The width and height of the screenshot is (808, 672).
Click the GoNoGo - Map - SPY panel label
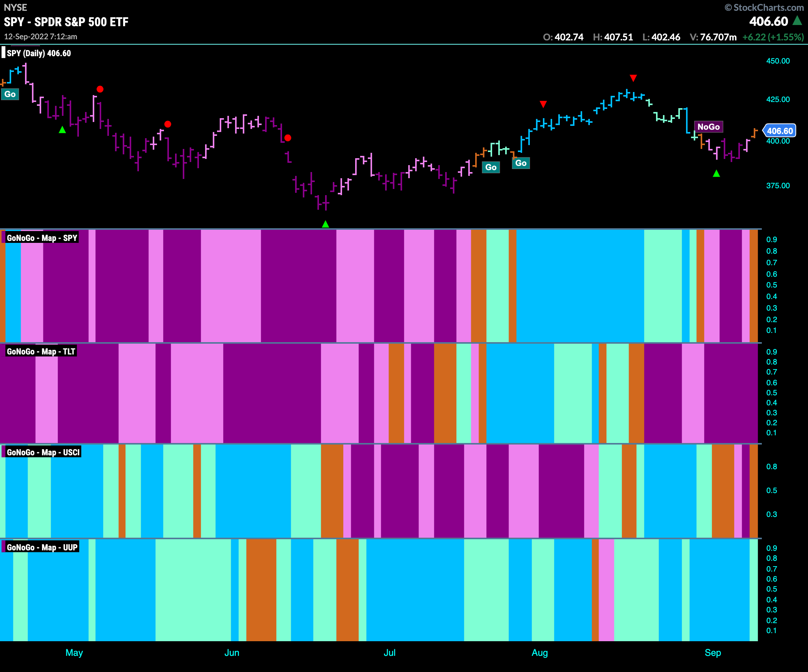point(42,238)
